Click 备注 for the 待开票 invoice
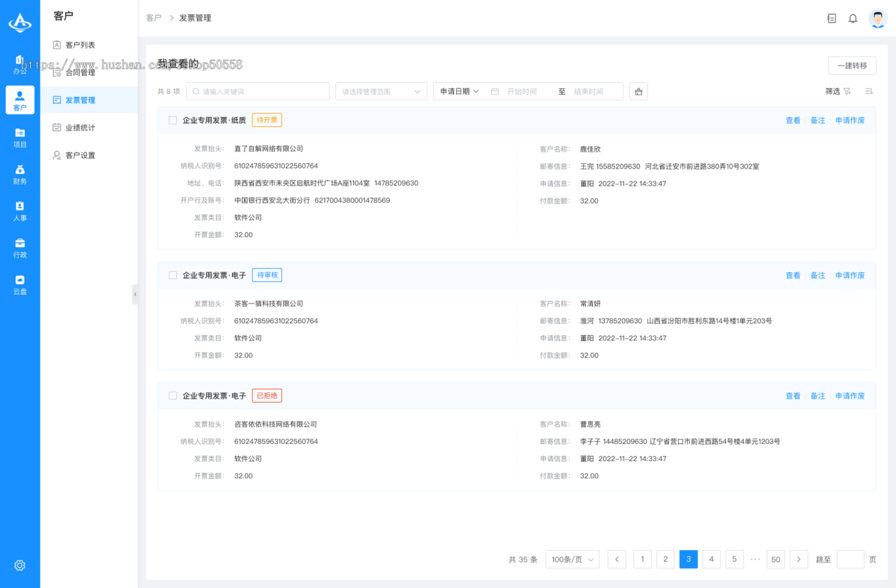The width and height of the screenshot is (896, 588). click(x=818, y=120)
